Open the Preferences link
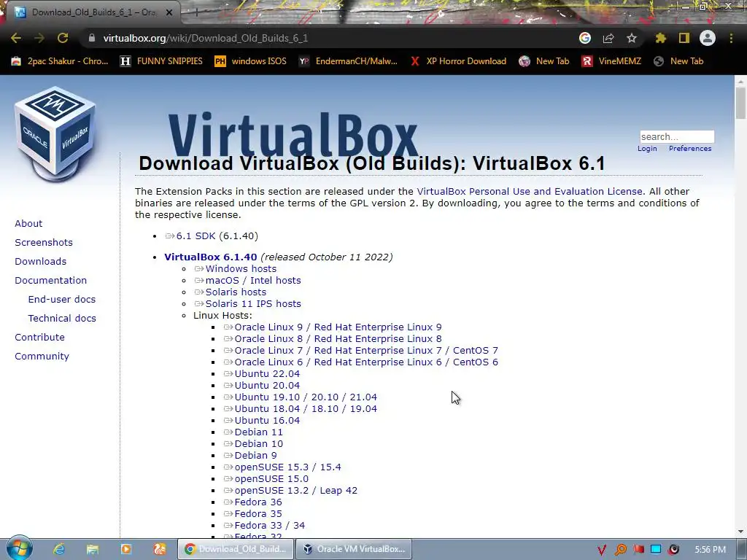 [x=690, y=149]
